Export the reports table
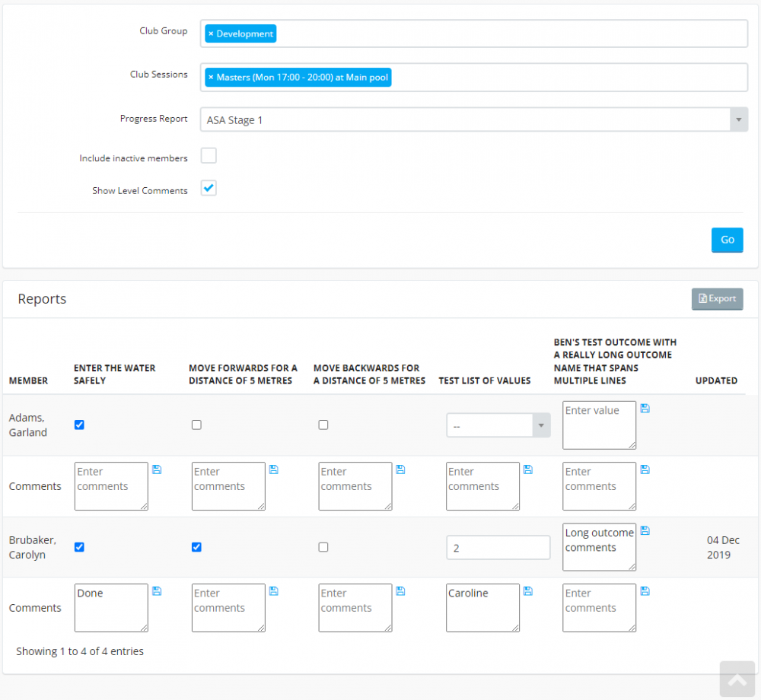This screenshot has width=761, height=700. pyautogui.click(x=717, y=299)
